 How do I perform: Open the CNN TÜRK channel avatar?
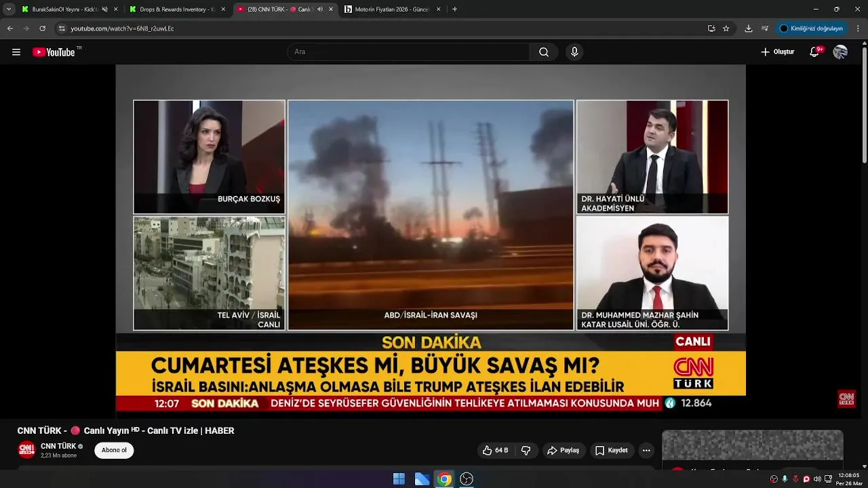tap(26, 450)
